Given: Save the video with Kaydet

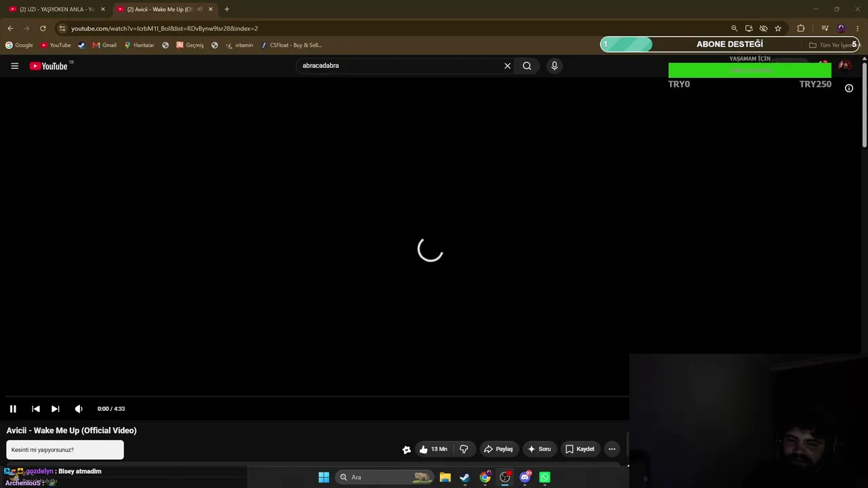Looking at the screenshot, I should 580,449.
